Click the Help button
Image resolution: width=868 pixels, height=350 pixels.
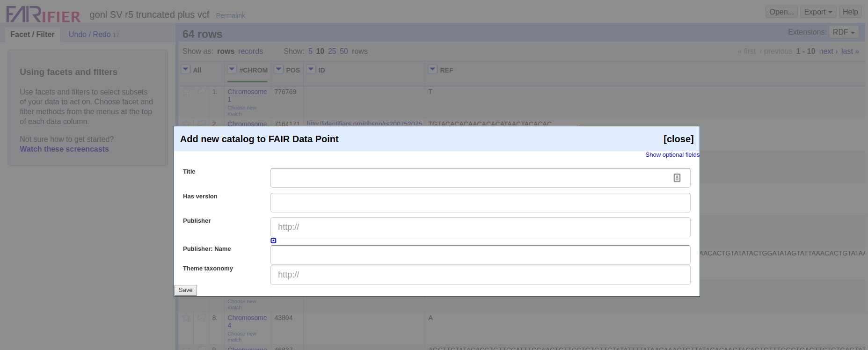coord(850,12)
